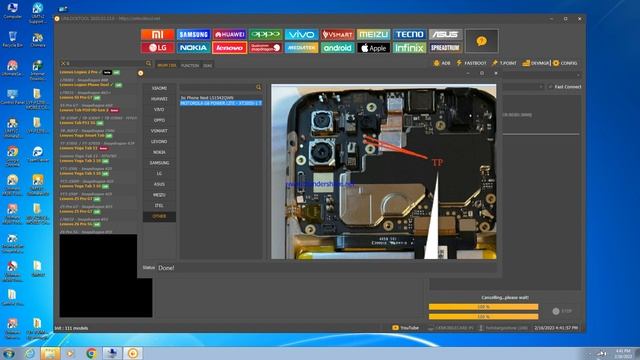The width and height of the screenshot is (640, 360).
Task: Select the LG brand logo
Action: point(158,48)
